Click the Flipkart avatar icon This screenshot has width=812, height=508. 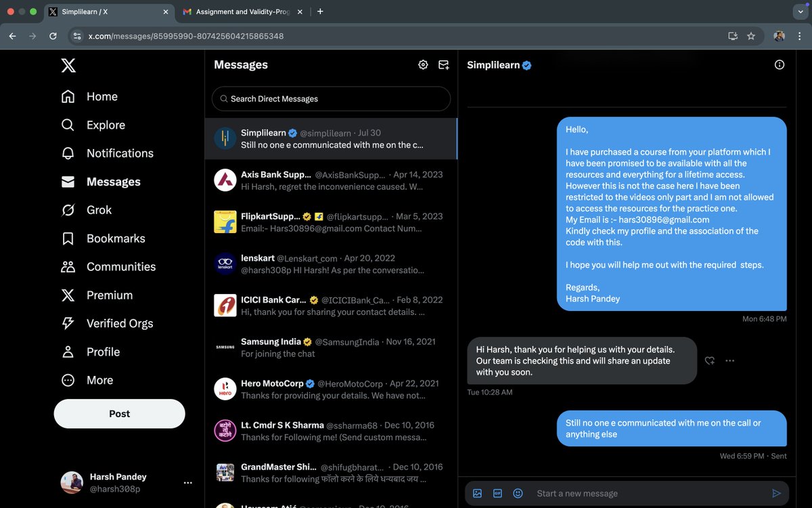coord(225,222)
